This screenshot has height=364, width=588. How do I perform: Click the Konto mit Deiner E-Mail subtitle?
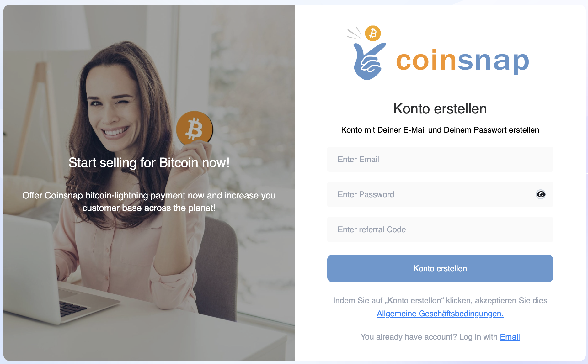[x=440, y=130]
